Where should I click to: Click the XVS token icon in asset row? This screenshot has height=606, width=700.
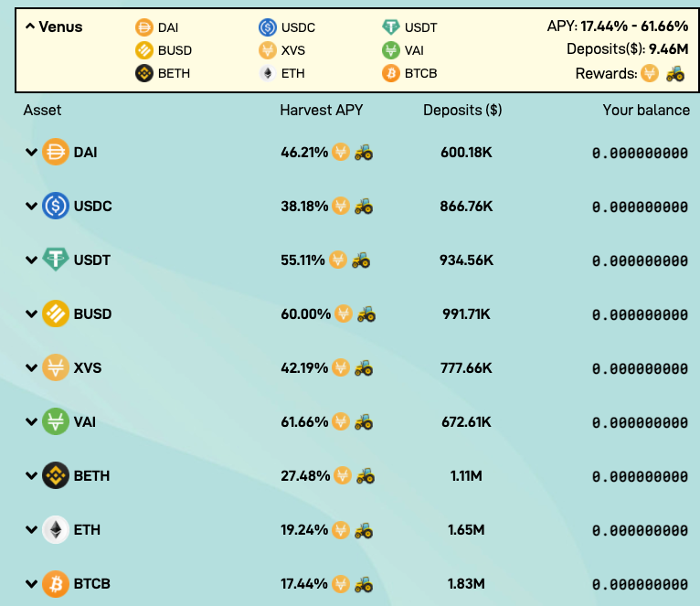(56, 367)
